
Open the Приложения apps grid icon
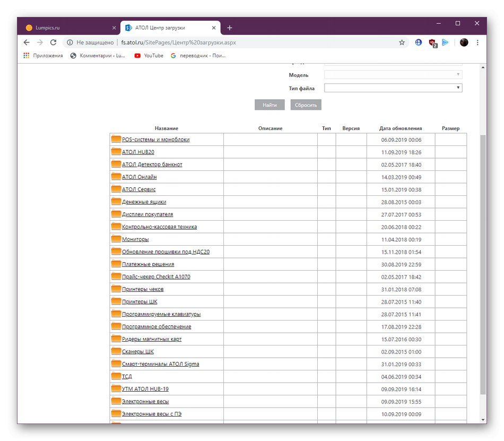[x=27, y=56]
